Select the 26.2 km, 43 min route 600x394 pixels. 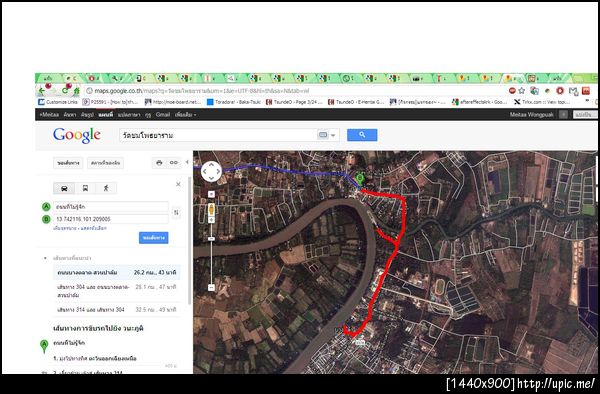tap(117, 273)
